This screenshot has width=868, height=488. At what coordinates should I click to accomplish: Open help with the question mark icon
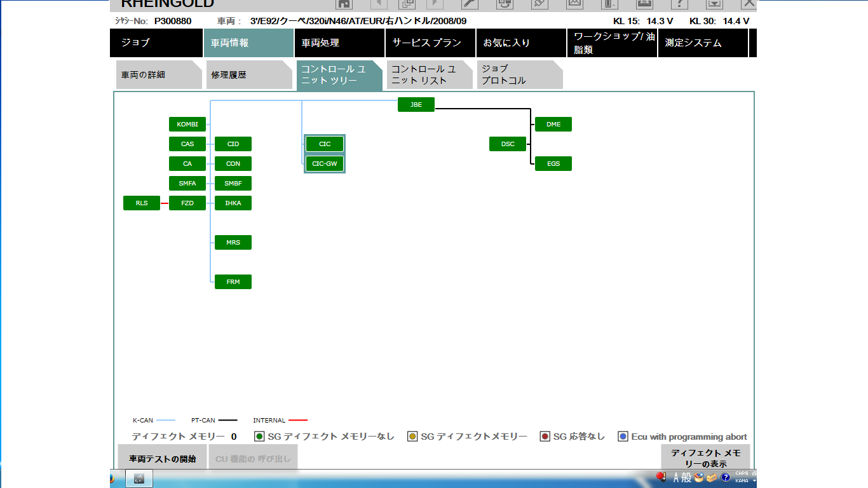click(x=679, y=3)
